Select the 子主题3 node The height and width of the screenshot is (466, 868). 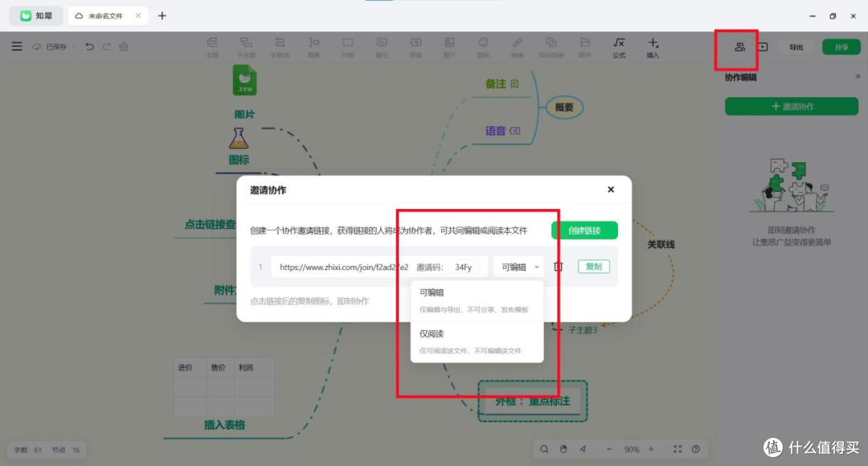pos(583,330)
